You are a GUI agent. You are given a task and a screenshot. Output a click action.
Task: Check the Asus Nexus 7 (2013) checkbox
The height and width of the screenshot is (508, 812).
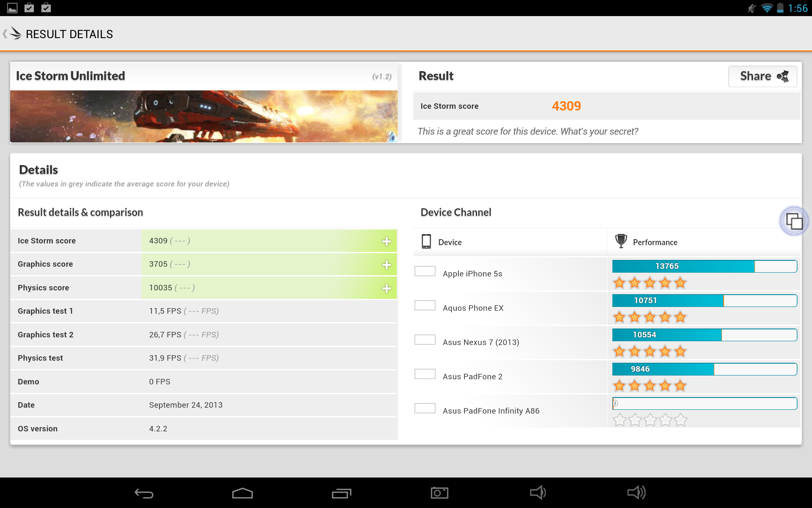click(x=425, y=340)
